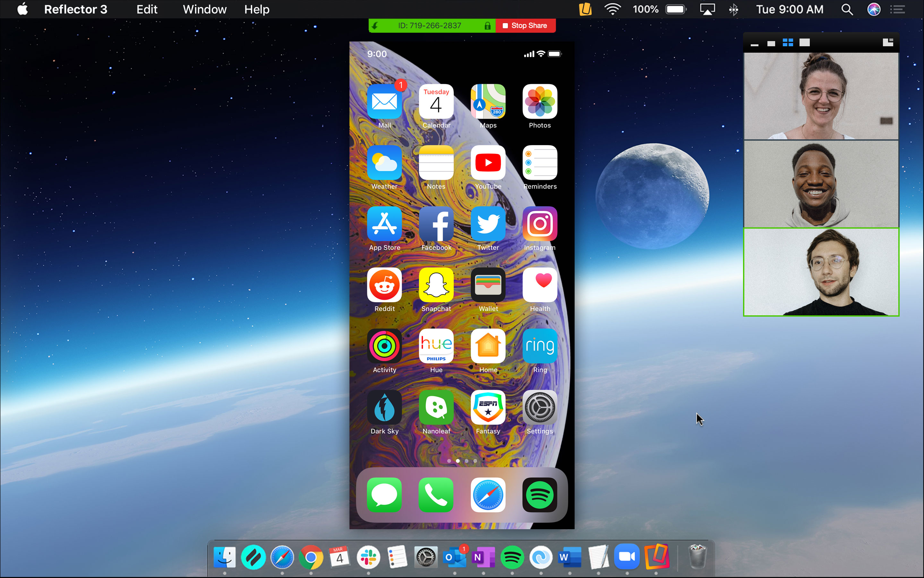This screenshot has height=578, width=924.
Task: Tap the Reddit app icon
Action: [x=384, y=285]
